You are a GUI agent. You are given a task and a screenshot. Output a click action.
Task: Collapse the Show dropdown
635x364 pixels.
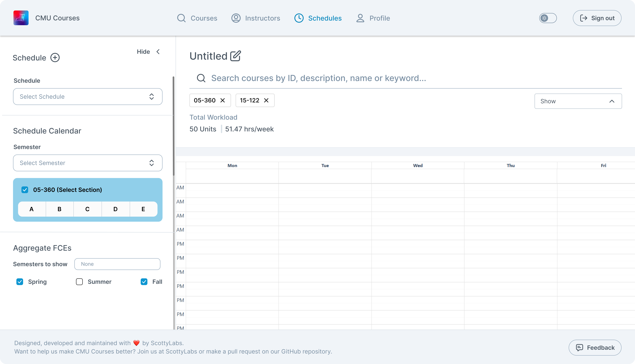click(578, 101)
